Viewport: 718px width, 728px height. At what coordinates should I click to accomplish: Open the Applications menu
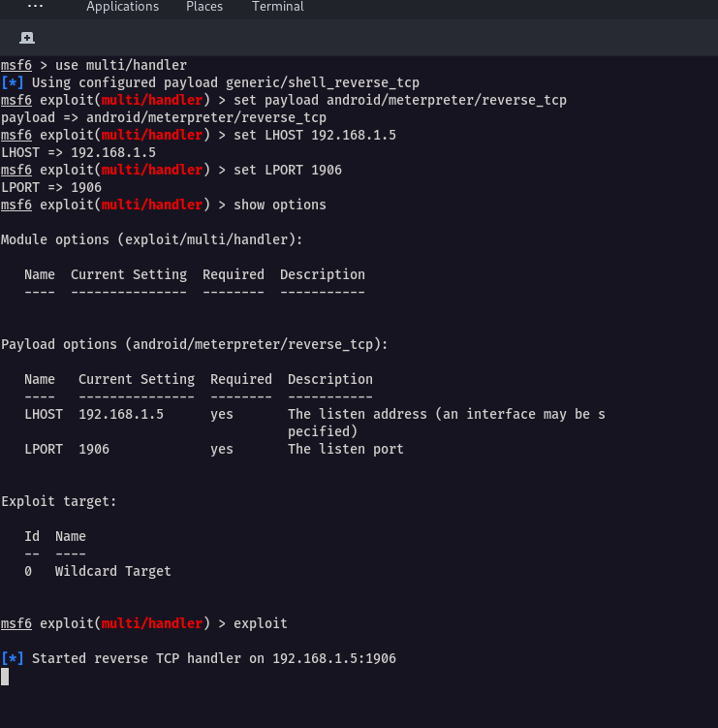tap(122, 7)
